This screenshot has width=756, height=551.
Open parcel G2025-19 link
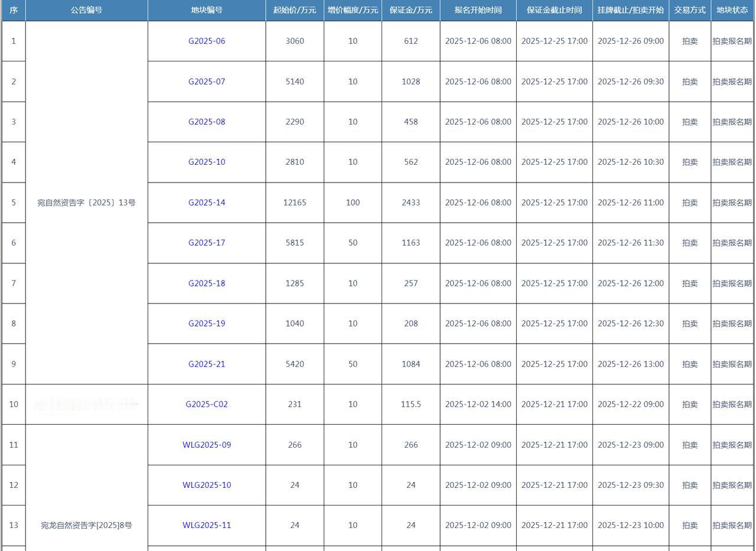(x=207, y=324)
